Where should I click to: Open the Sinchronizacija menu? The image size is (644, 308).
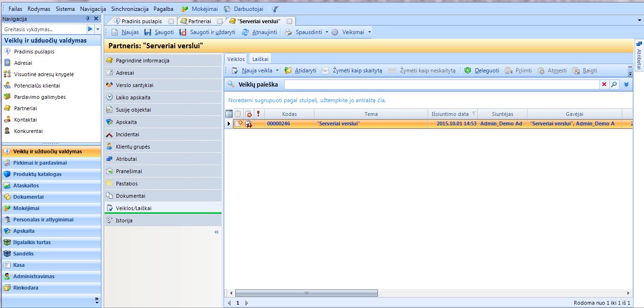(130, 9)
